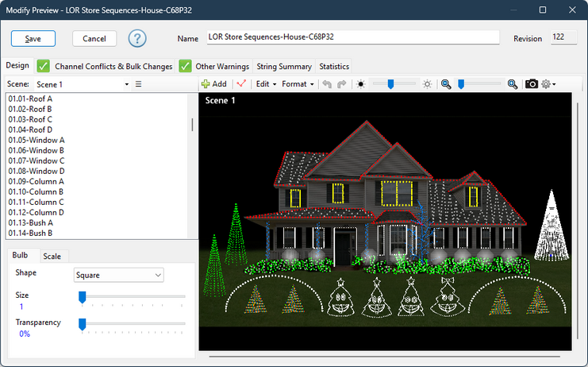Click the green check beside Other Warnings
The image size is (588, 367).
[x=185, y=67]
